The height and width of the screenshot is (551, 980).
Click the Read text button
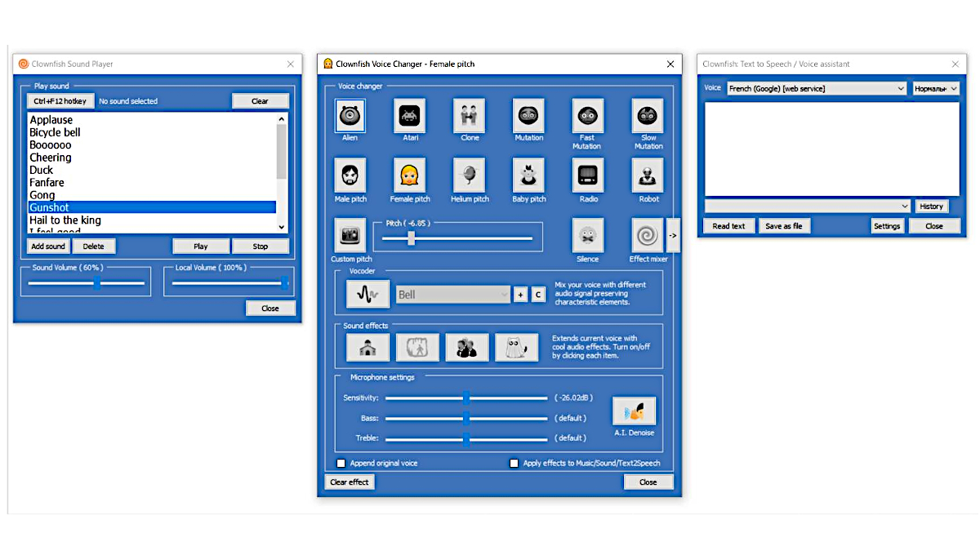[728, 226]
